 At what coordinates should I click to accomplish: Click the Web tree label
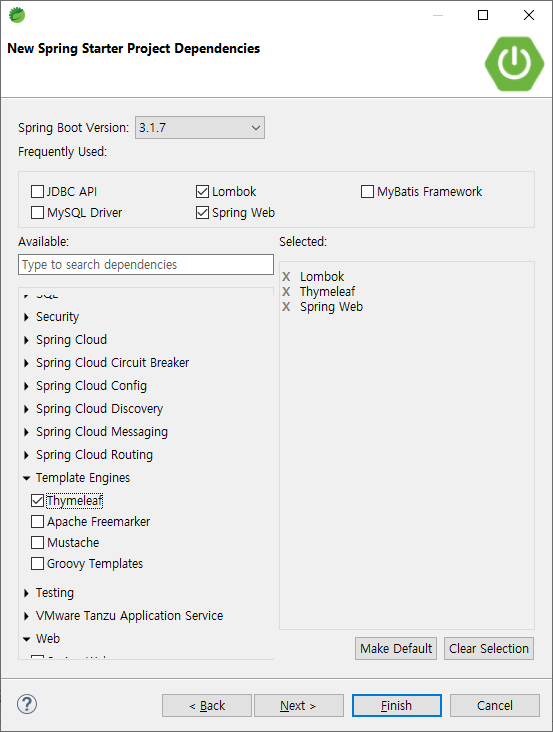(48, 639)
